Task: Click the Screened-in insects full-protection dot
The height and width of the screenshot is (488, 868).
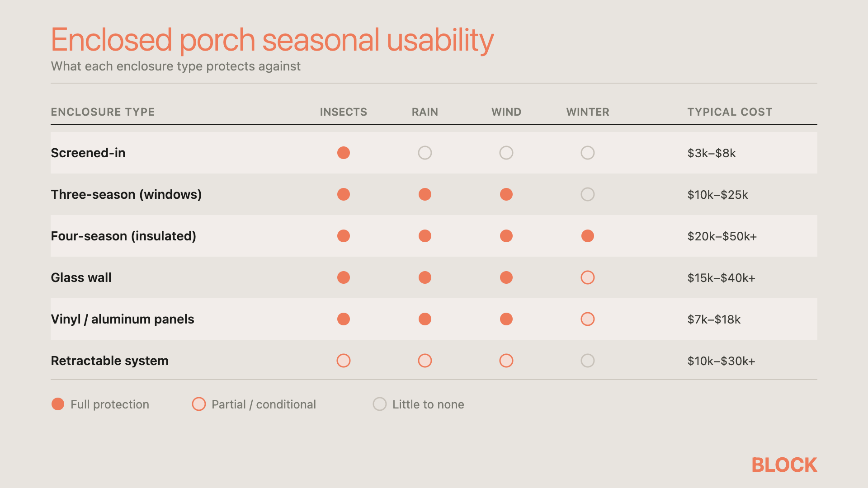Action: pyautogui.click(x=344, y=153)
